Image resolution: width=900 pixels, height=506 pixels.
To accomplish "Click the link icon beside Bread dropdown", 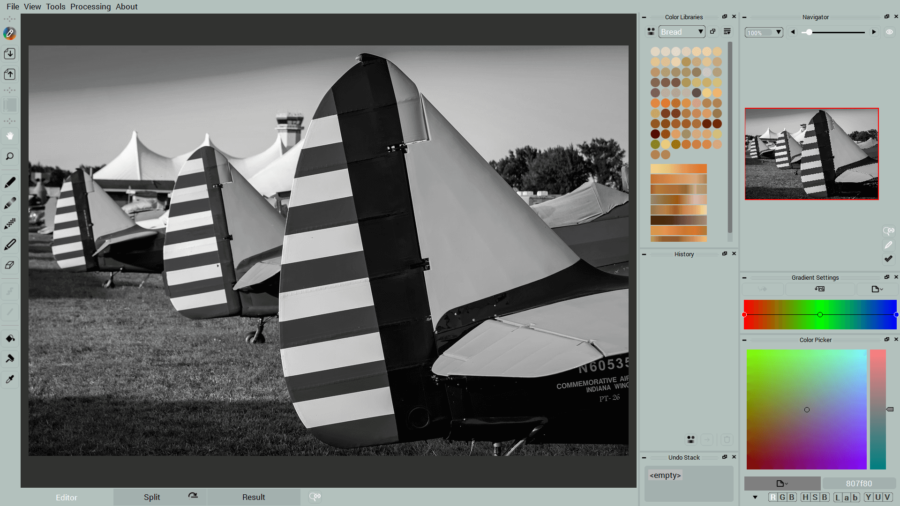I will pos(713,32).
